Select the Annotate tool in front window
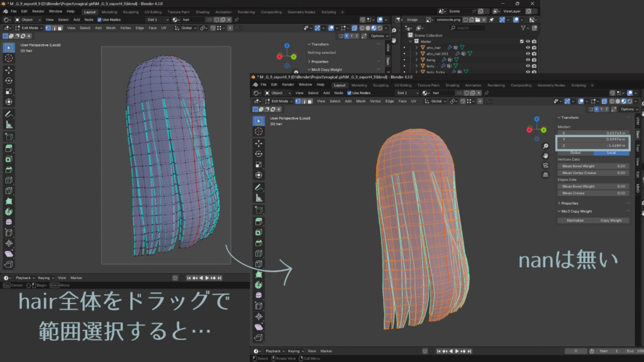Image resolution: width=644 pixels, height=362 pixels. point(258,187)
